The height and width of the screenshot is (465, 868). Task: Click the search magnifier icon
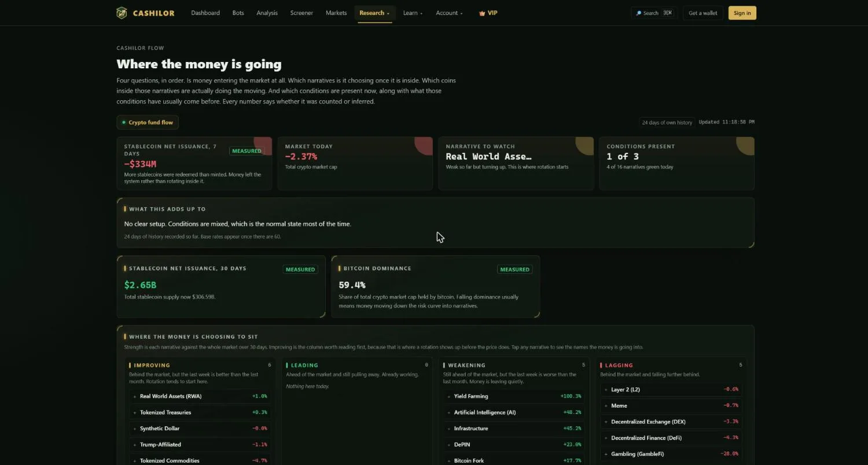639,13
